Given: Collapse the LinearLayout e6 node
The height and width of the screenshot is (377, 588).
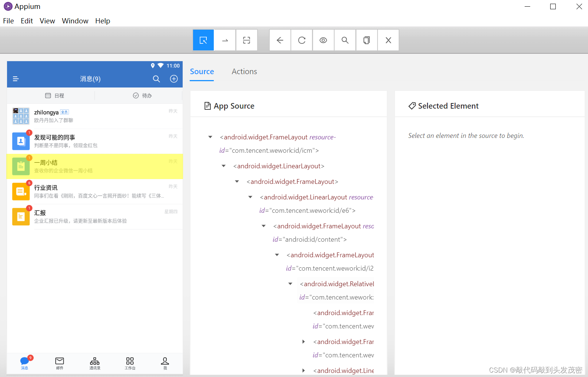Looking at the screenshot, I should (250, 197).
